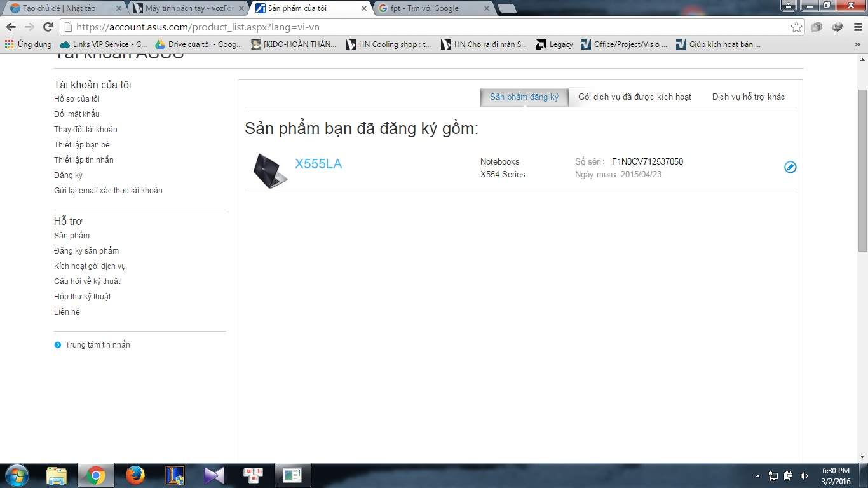Viewport: 868px width, 488px height.
Task: Bookmark this page with the star icon
Action: (x=796, y=27)
